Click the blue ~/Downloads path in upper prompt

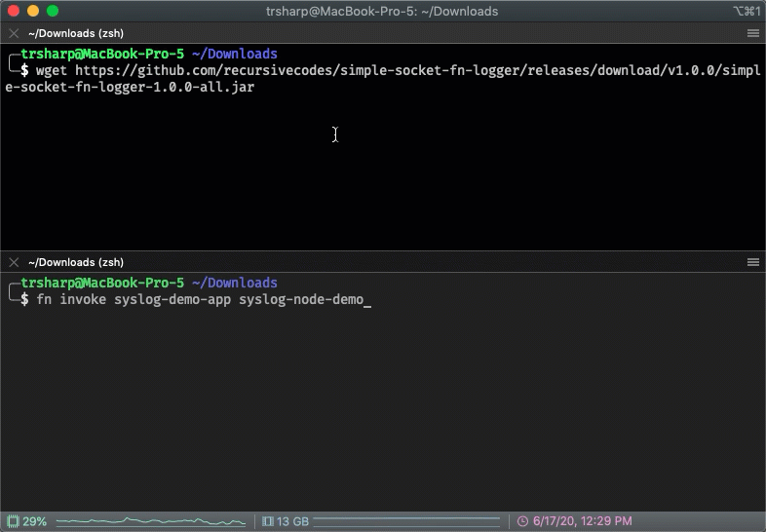(x=235, y=54)
